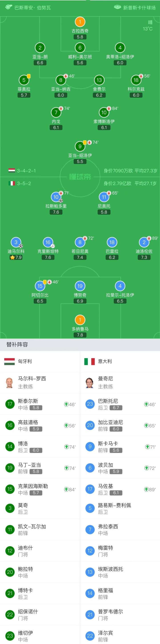Tap sub-on arrow for 巴斯托尼
The height and width of the screenshot is (644, 160).
coord(146,404)
